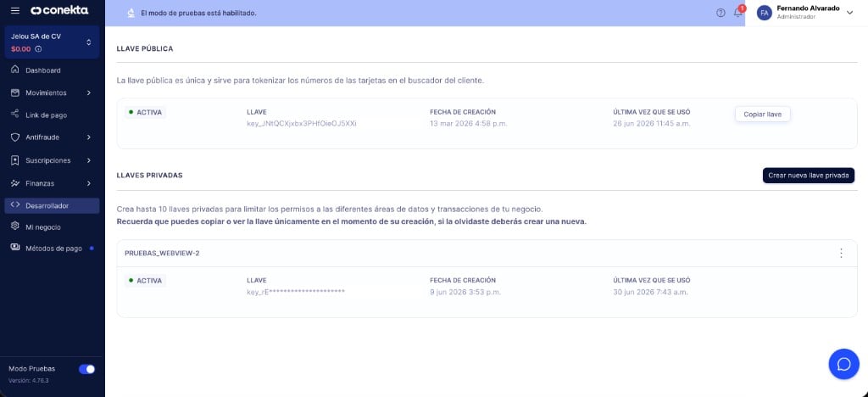Click the public key ACTIVA status badge
868x397 pixels.
point(145,113)
